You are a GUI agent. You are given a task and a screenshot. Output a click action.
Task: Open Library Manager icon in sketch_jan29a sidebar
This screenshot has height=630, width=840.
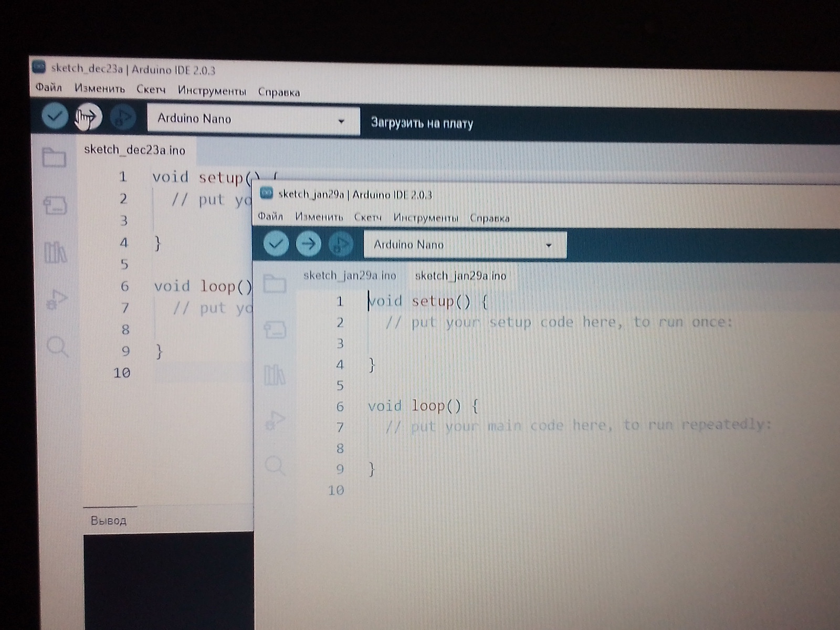click(274, 375)
